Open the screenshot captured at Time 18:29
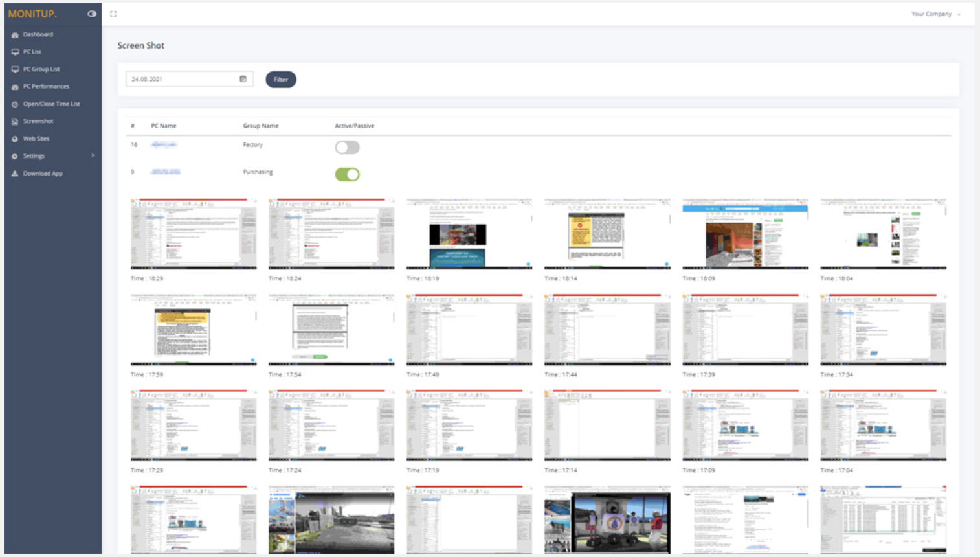 pyautogui.click(x=194, y=234)
